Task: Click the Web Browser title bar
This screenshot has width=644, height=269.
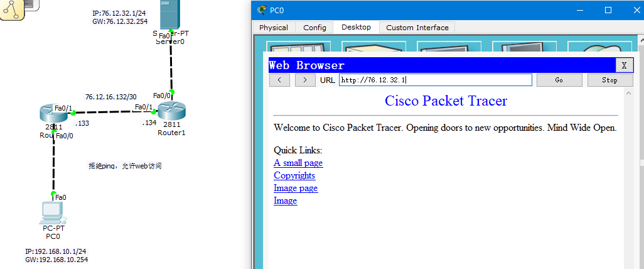Action: click(x=442, y=65)
